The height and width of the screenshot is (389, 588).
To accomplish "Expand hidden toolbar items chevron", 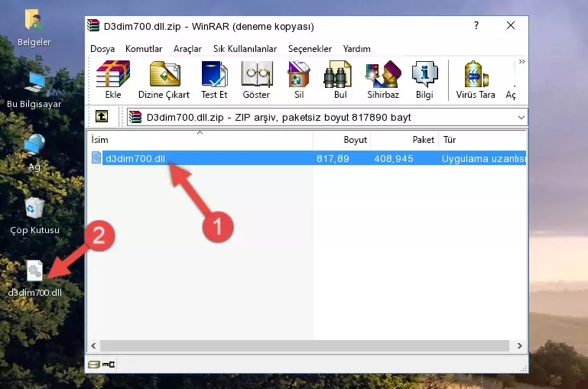I will click(x=522, y=61).
